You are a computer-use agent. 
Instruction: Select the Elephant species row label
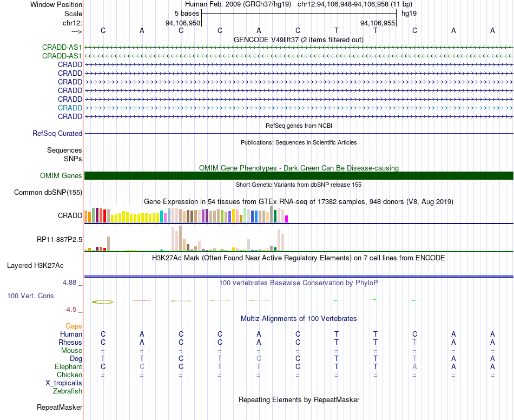68,366
